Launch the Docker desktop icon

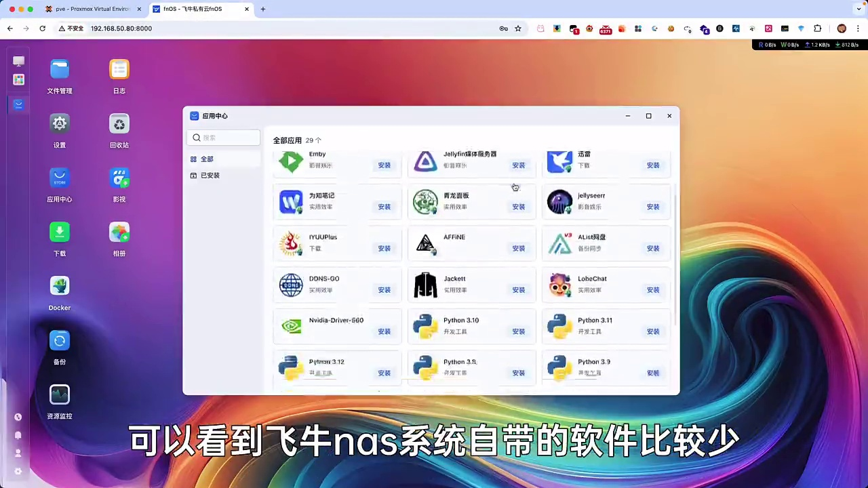[x=60, y=286]
